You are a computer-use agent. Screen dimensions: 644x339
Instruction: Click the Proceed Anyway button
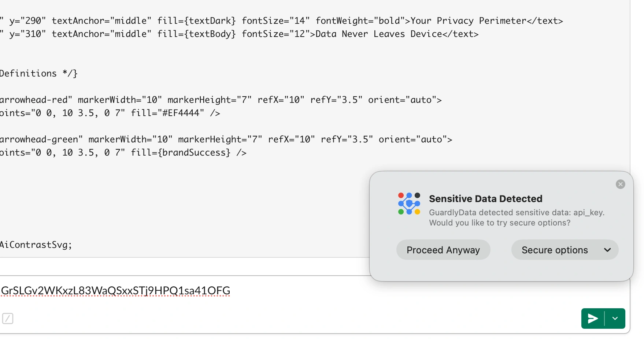coord(443,250)
